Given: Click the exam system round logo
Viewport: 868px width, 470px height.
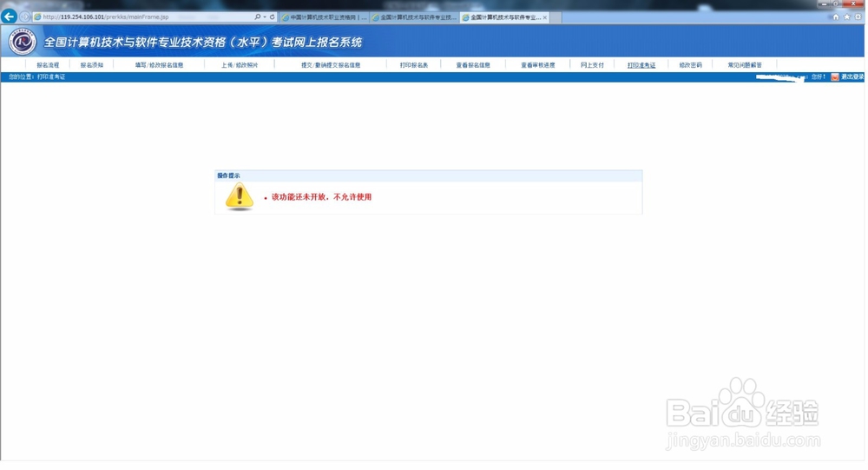Looking at the screenshot, I should click(x=23, y=42).
